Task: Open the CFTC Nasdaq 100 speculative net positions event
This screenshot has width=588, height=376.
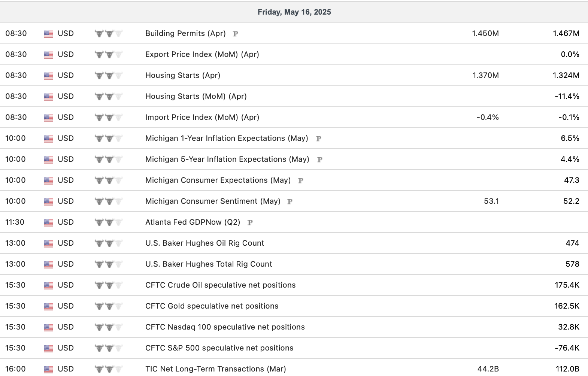Action: point(225,327)
